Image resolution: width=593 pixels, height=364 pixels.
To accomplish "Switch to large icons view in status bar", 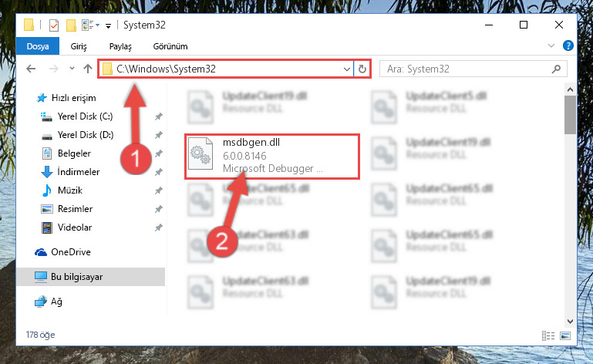I will pos(565,335).
